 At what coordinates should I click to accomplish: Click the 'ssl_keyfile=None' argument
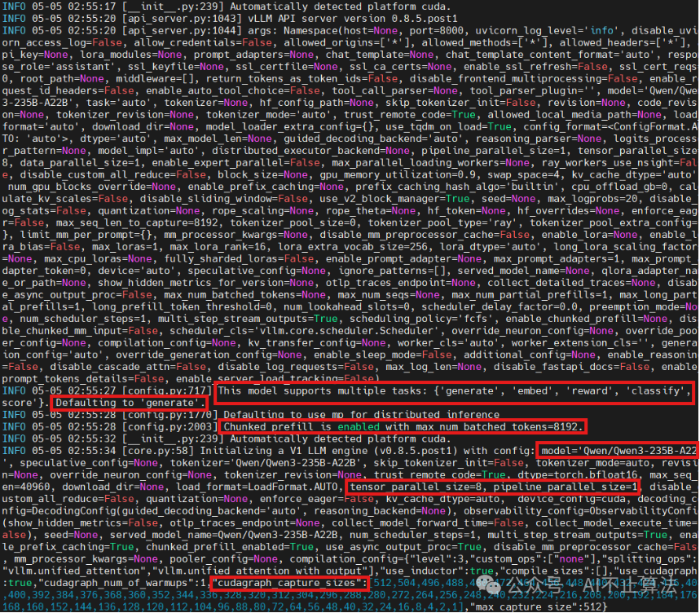176,67
